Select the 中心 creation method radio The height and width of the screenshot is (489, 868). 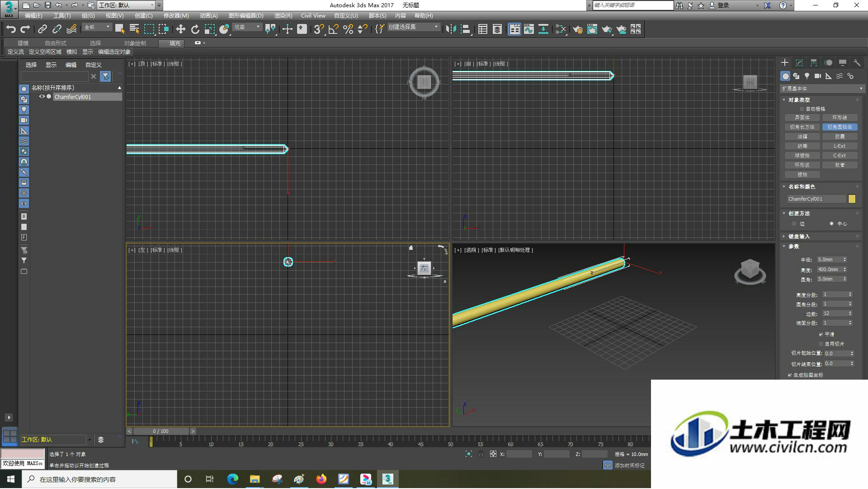tap(831, 224)
